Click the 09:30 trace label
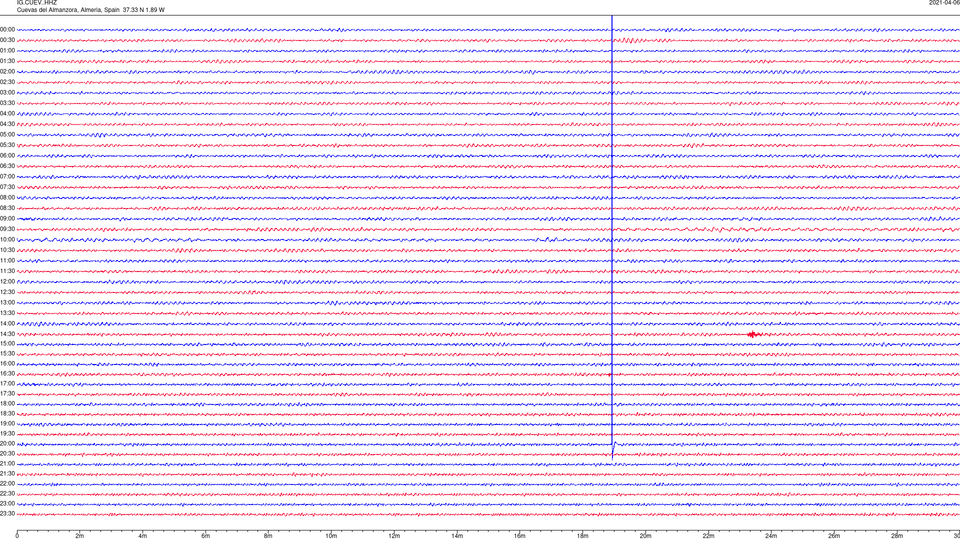The image size is (960, 540). click(x=7, y=229)
